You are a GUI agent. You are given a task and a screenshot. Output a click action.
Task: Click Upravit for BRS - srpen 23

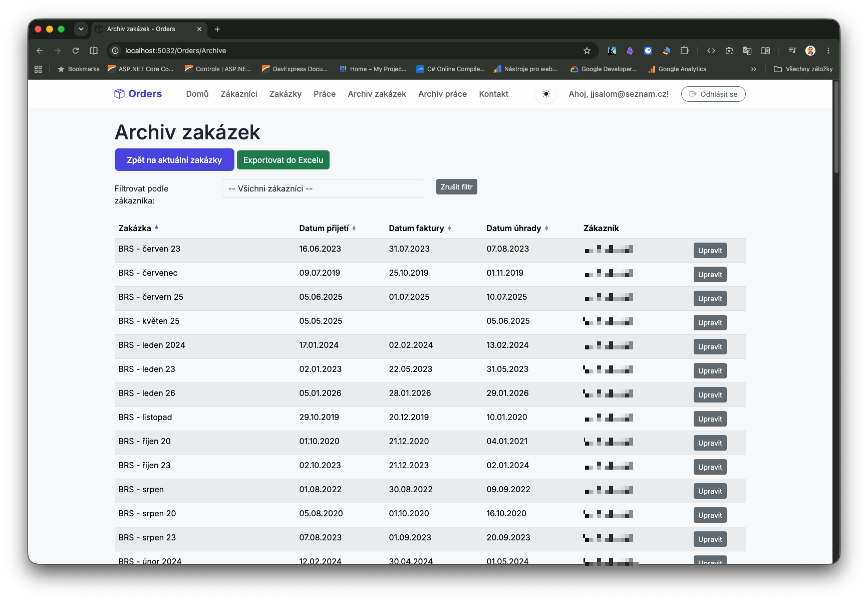coord(710,539)
